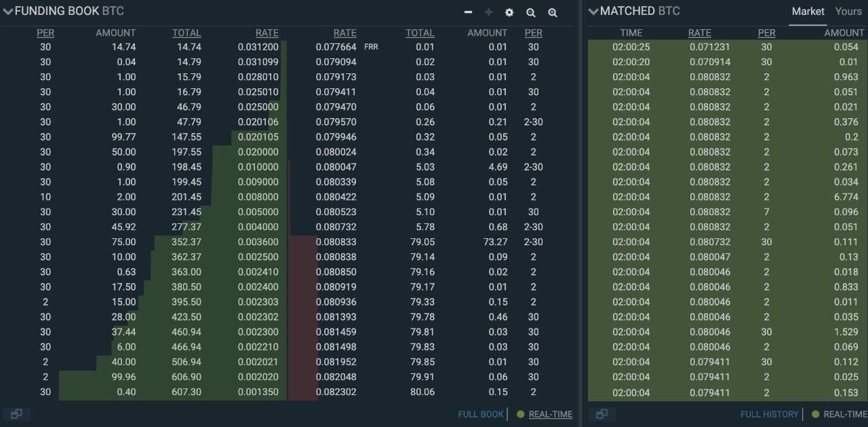Open the Full Book link

click(x=481, y=414)
